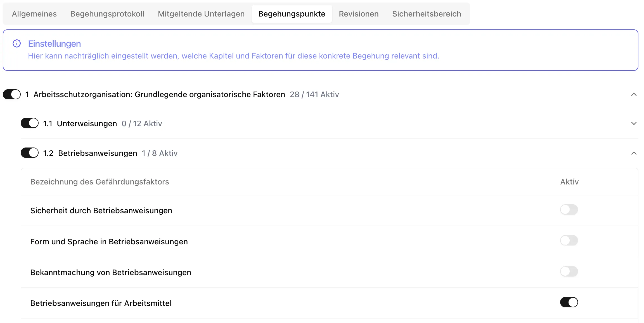Expand the 1.1 Unterweisungen section chevron
This screenshot has height=323, width=644.
click(x=634, y=124)
